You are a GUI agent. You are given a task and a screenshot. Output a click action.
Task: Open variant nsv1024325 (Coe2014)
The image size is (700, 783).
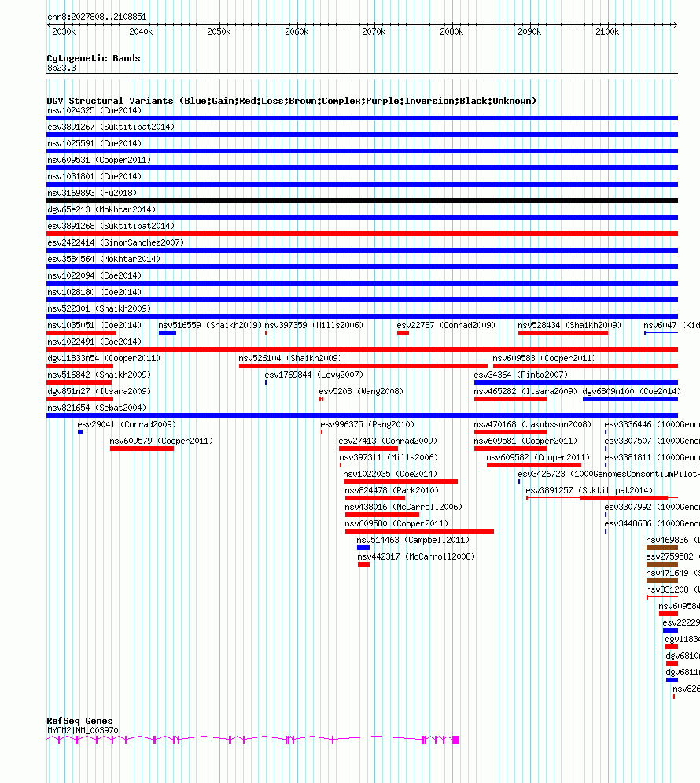point(363,118)
